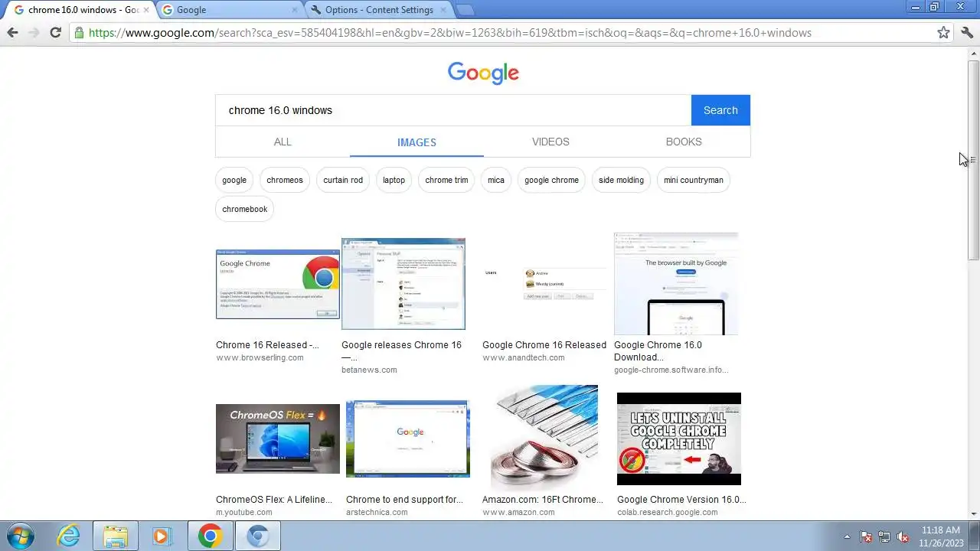Click the scrollbar down arrow
Image resolution: width=980 pixels, height=551 pixels.
pyautogui.click(x=973, y=514)
